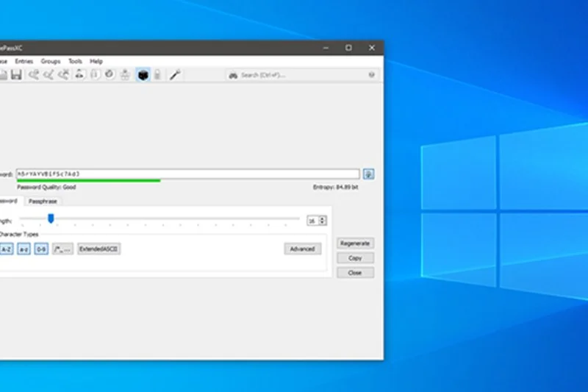Screen dimensions: 588x392
Task: Toggle the A-Z uppercase character type
Action: click(6, 249)
